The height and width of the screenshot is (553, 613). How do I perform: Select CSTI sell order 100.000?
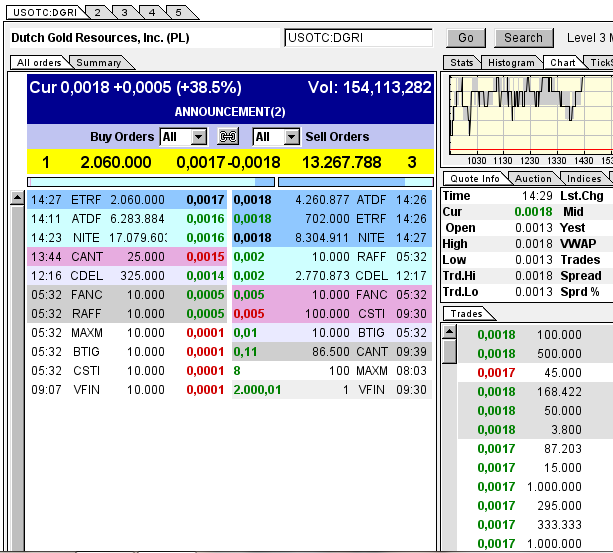click(332, 314)
